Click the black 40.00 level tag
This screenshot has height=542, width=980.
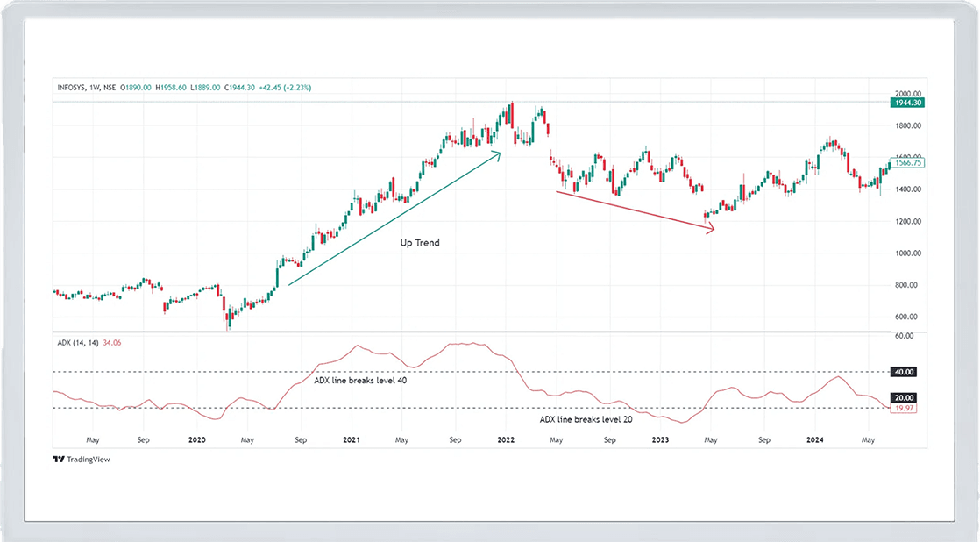[905, 372]
